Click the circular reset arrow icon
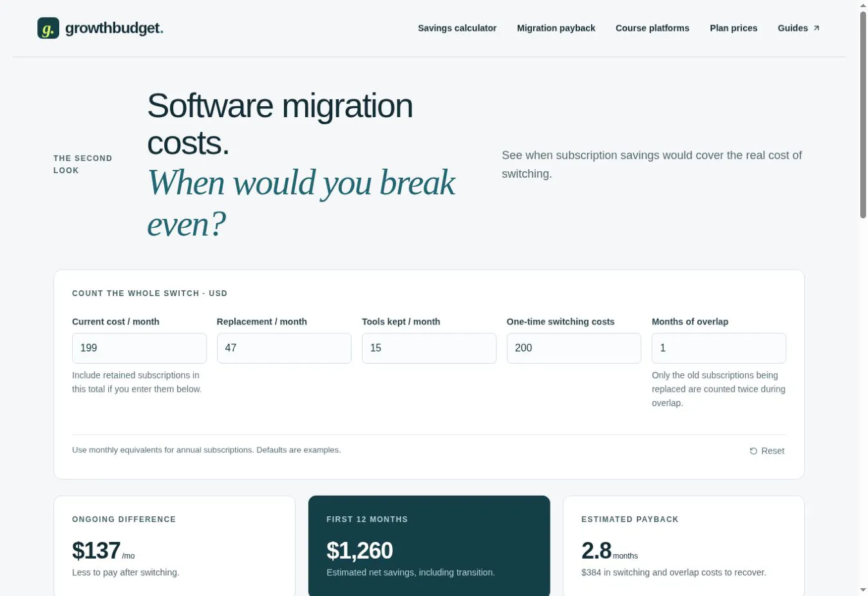868x596 pixels. click(x=753, y=451)
